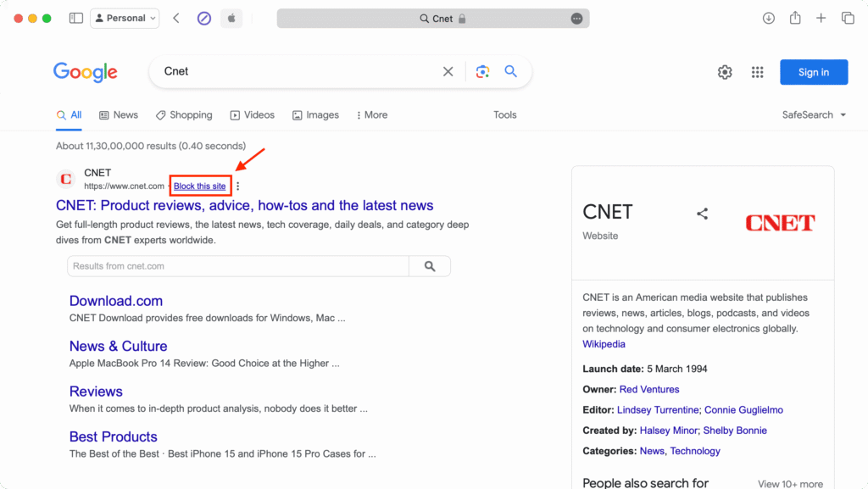Expand the Personal profile dropdown
The width and height of the screenshot is (868, 489).
coord(125,19)
